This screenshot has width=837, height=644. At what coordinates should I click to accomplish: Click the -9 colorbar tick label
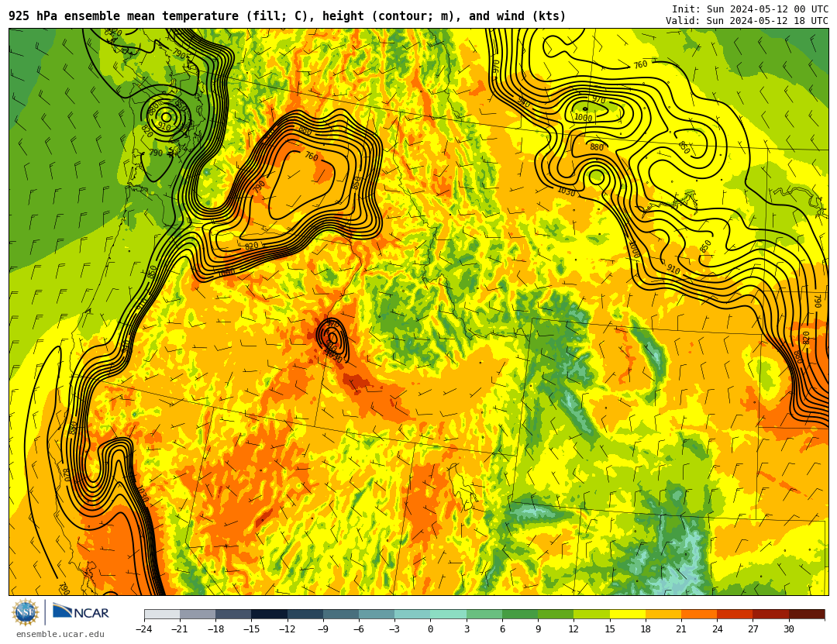[323, 629]
